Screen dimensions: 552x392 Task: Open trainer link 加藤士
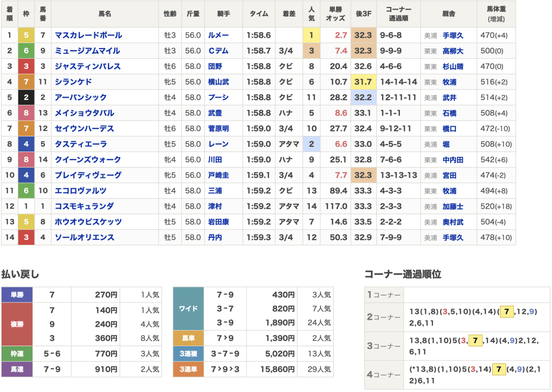point(453,207)
